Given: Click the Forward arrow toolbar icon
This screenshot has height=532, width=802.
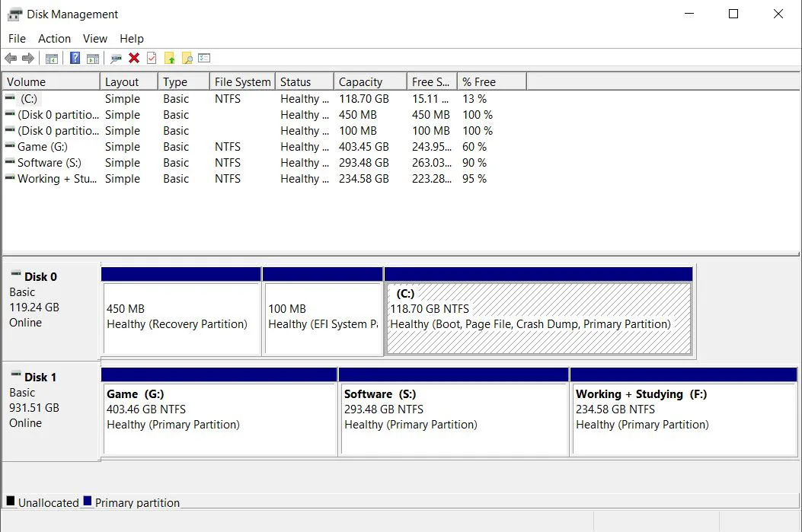Looking at the screenshot, I should 28,59.
